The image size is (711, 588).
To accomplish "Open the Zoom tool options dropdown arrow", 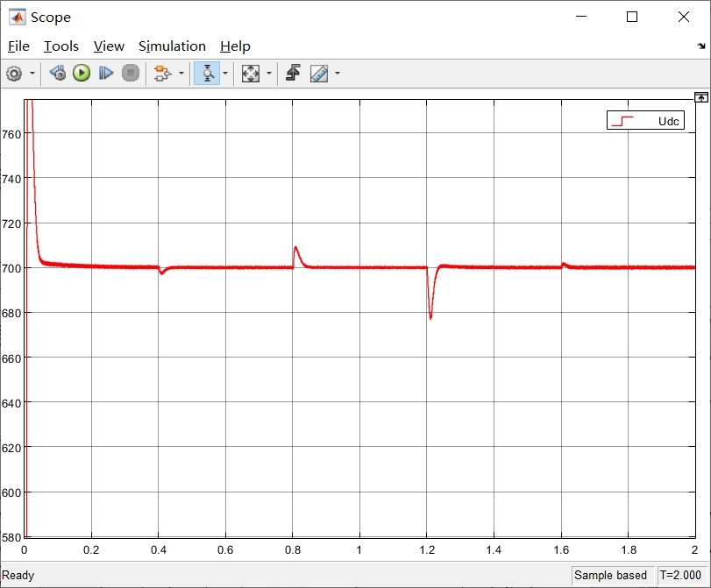I will (x=225, y=73).
